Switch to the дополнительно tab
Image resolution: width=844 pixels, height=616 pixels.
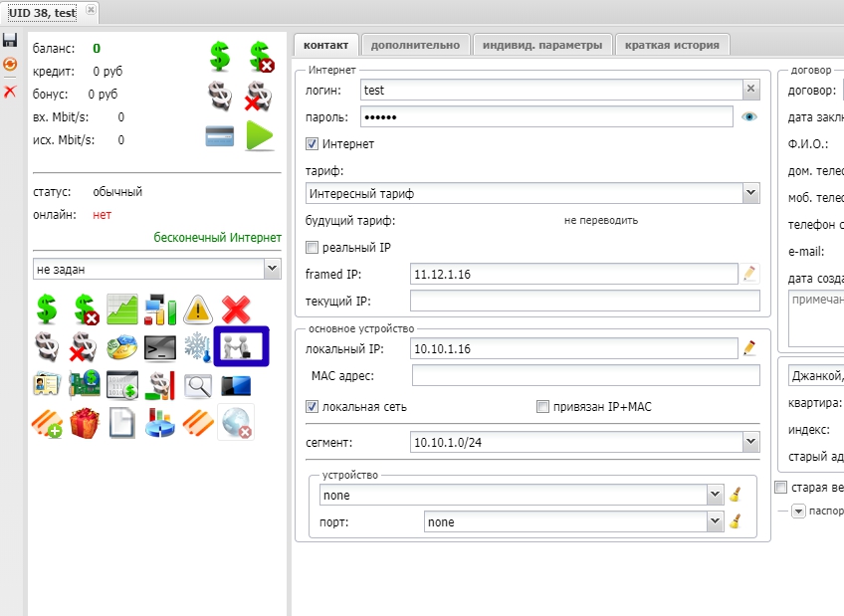(415, 45)
